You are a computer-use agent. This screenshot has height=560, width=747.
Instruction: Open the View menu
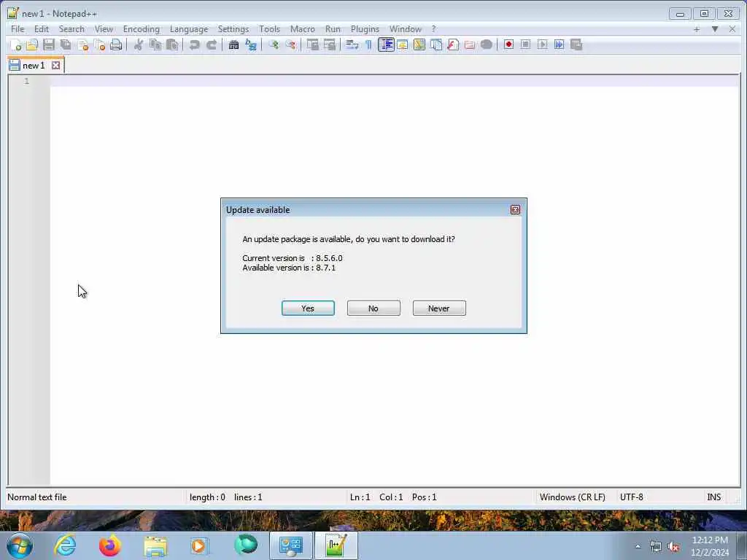(x=104, y=29)
